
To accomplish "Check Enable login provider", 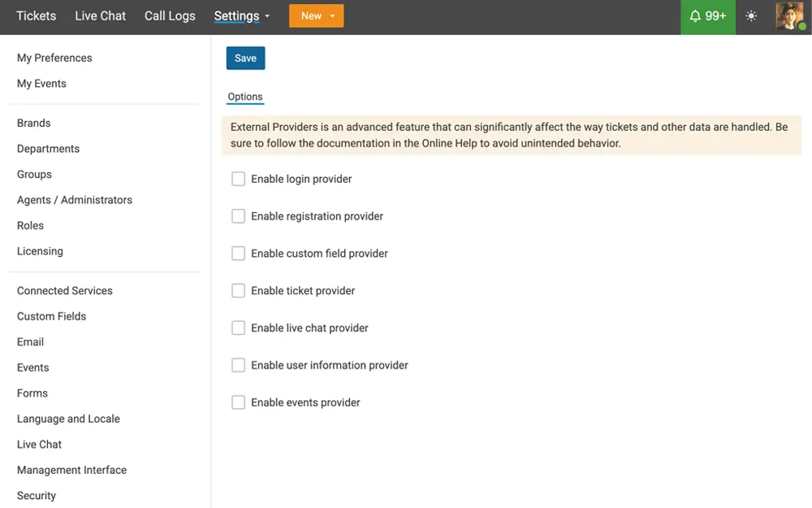I will coord(238,179).
